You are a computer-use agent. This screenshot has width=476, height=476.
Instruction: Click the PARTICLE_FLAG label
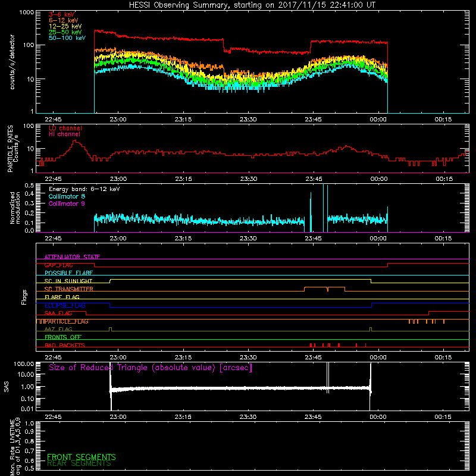(x=67, y=321)
